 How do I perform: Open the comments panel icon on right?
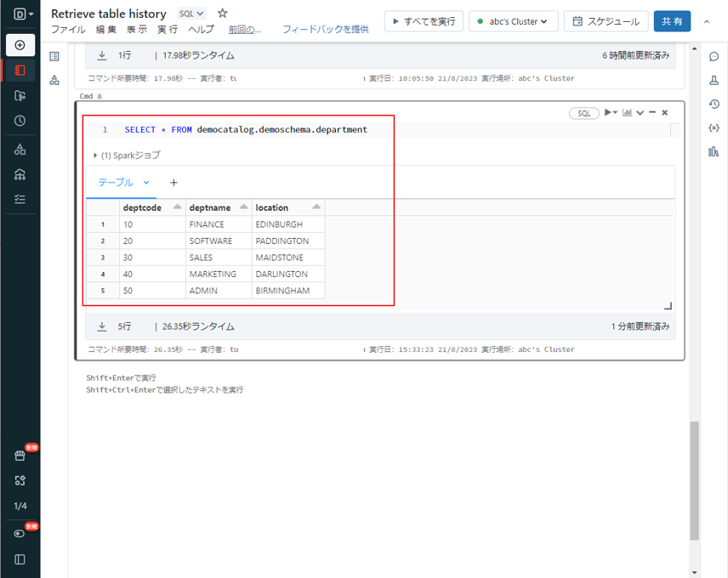click(x=713, y=57)
